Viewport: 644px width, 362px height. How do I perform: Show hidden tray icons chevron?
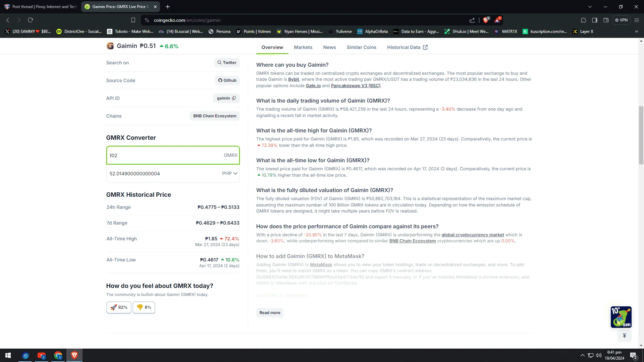583,355
